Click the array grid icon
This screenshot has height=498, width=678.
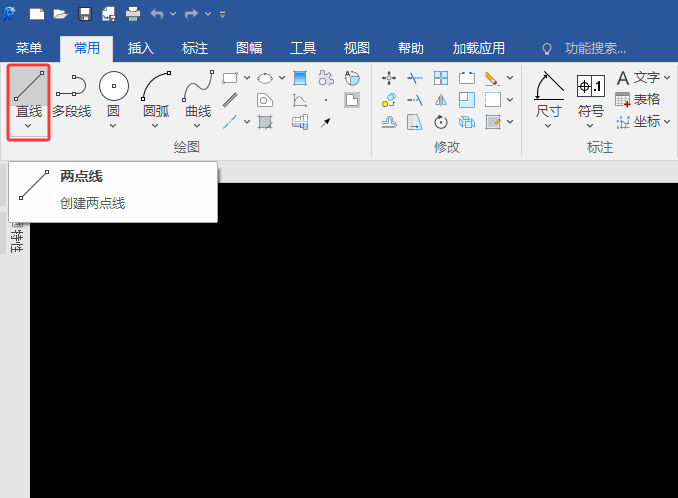coord(441,78)
